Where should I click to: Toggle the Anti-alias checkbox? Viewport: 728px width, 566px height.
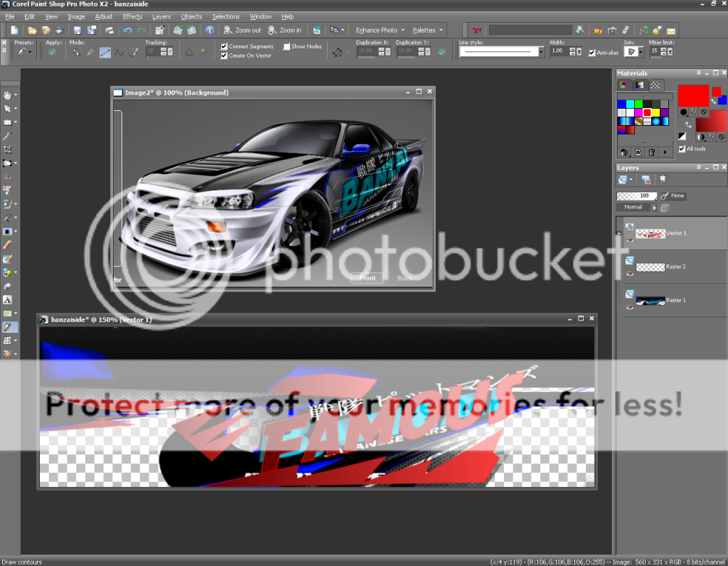pos(592,52)
